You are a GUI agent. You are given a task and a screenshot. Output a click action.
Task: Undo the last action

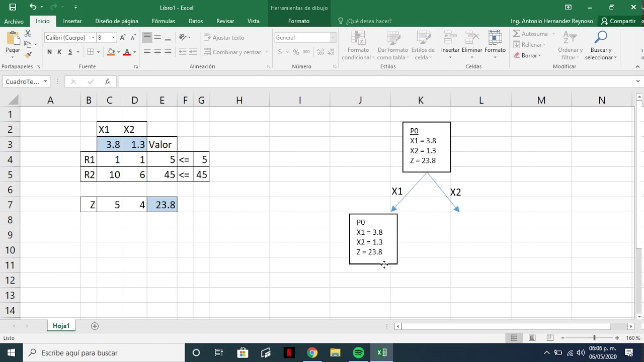(x=33, y=7)
